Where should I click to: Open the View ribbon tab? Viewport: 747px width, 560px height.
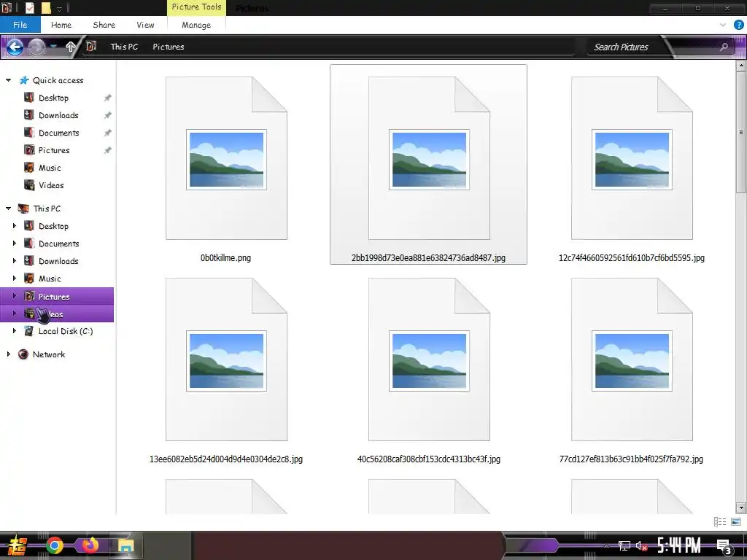click(145, 25)
